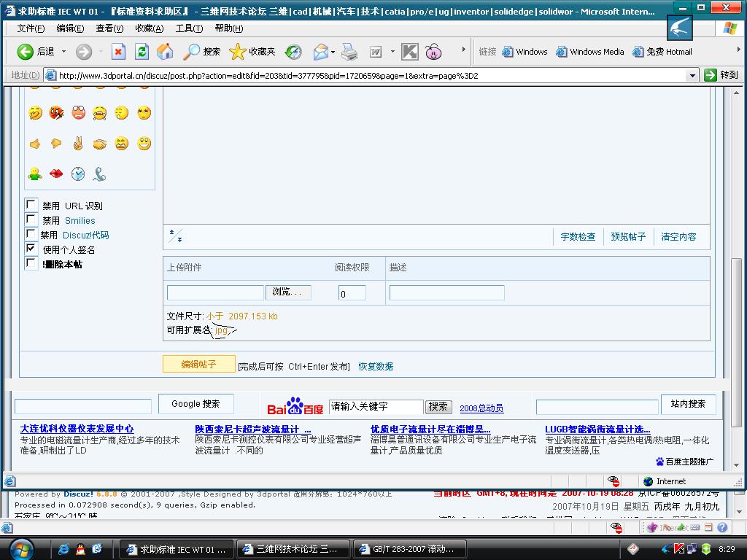Image resolution: width=747 pixels, height=560 pixels.
Task: Enable 禁用 Discuz!代码 checkbox
Action: [x=31, y=234]
